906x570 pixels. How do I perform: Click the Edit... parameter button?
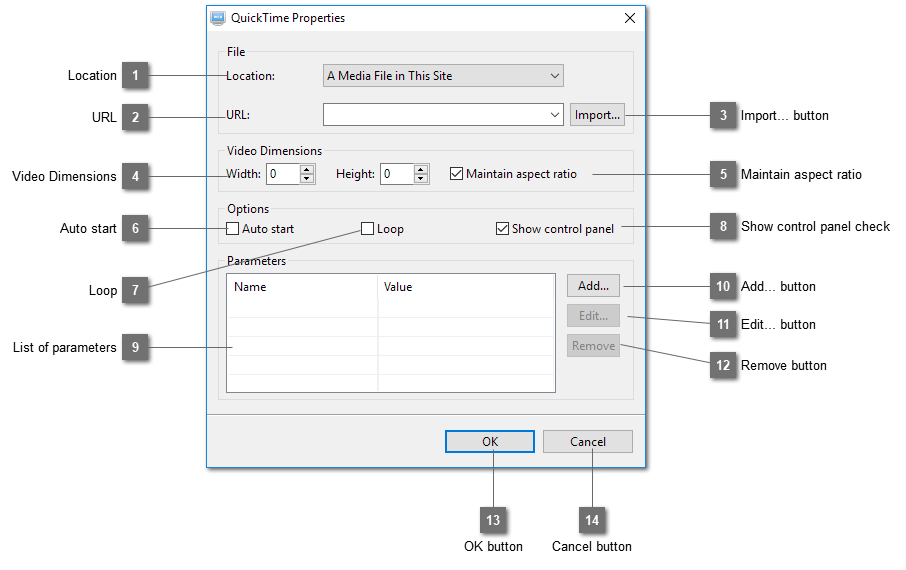[593, 316]
